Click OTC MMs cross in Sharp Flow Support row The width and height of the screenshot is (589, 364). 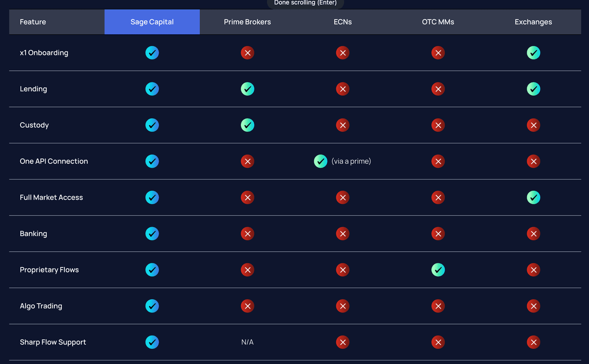pos(438,342)
